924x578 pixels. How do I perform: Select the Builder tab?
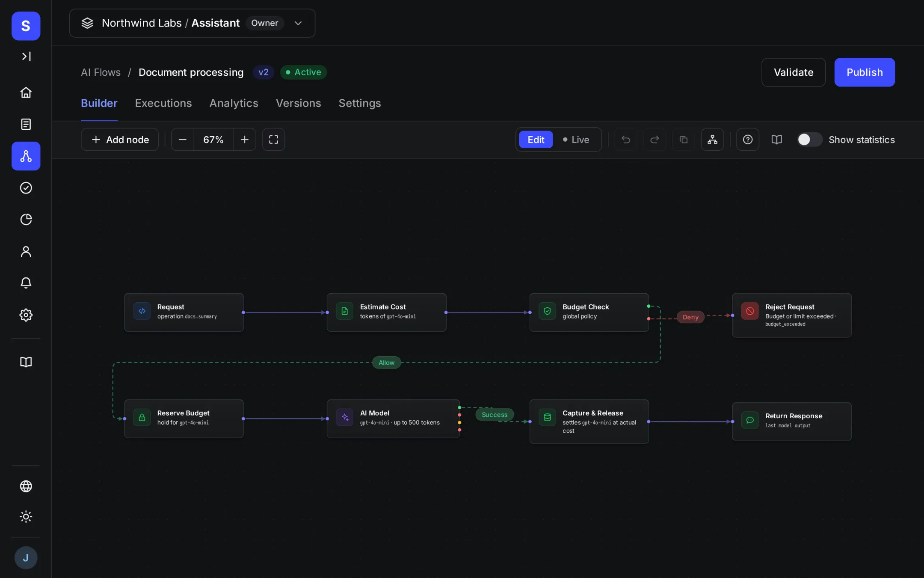pyautogui.click(x=99, y=103)
